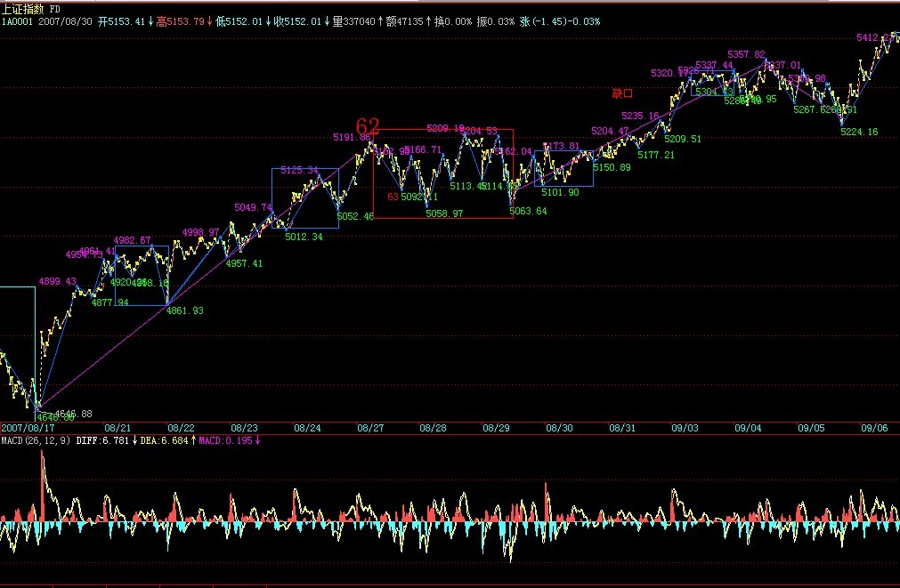Select the stock code 1A0001
This screenshot has height=588, width=900.
(20, 20)
